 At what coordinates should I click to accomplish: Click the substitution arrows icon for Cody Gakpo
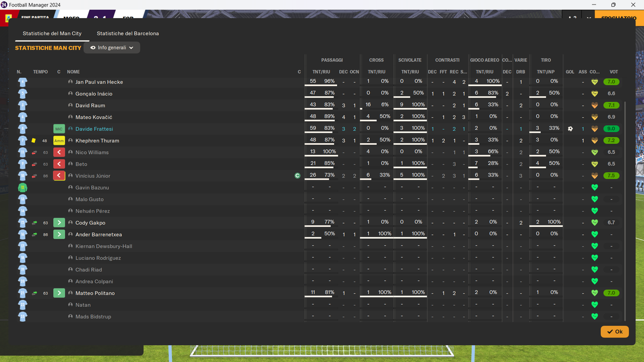point(34,223)
